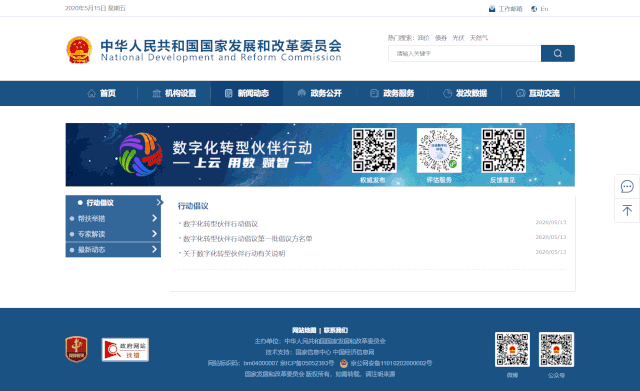
Task: Expand the 帮扶举措 row chevron
Action: coord(154,218)
